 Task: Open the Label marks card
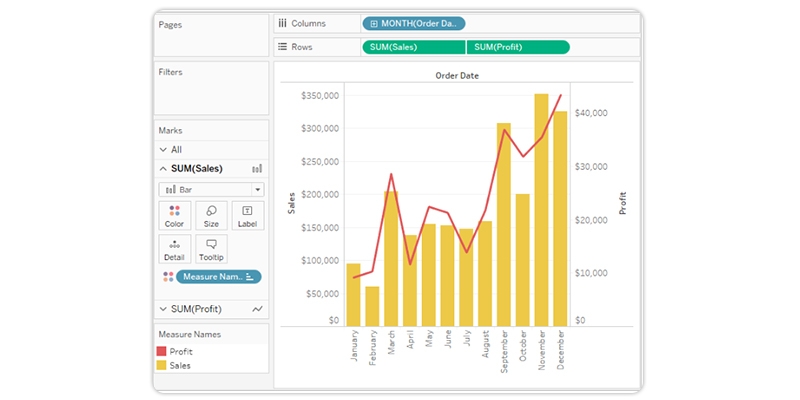pos(247,216)
